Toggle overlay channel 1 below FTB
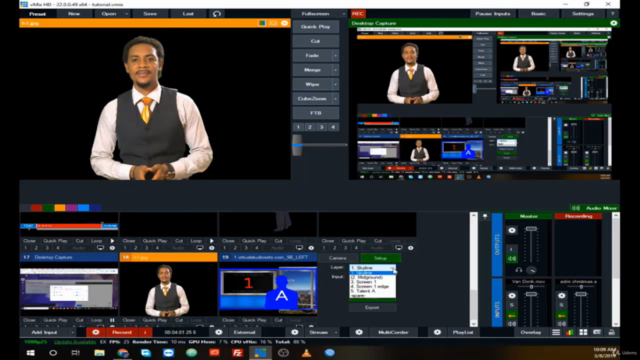Viewport: 640px width, 360px height. pos(298,127)
